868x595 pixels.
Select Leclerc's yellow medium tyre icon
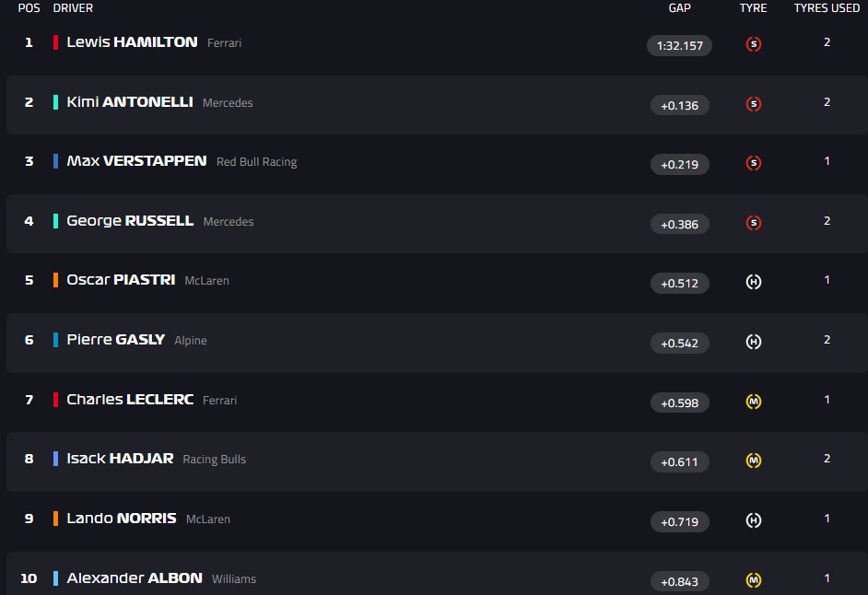point(753,402)
